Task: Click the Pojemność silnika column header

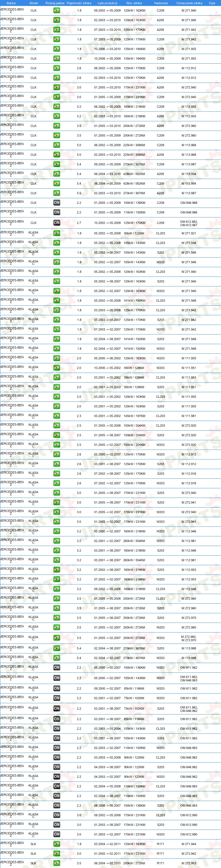Action: tap(79, 3)
